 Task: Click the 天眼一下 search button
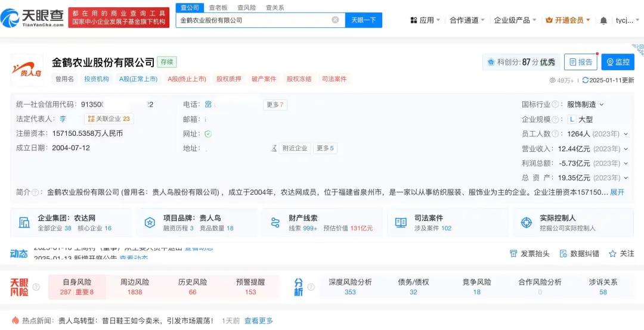pos(364,20)
